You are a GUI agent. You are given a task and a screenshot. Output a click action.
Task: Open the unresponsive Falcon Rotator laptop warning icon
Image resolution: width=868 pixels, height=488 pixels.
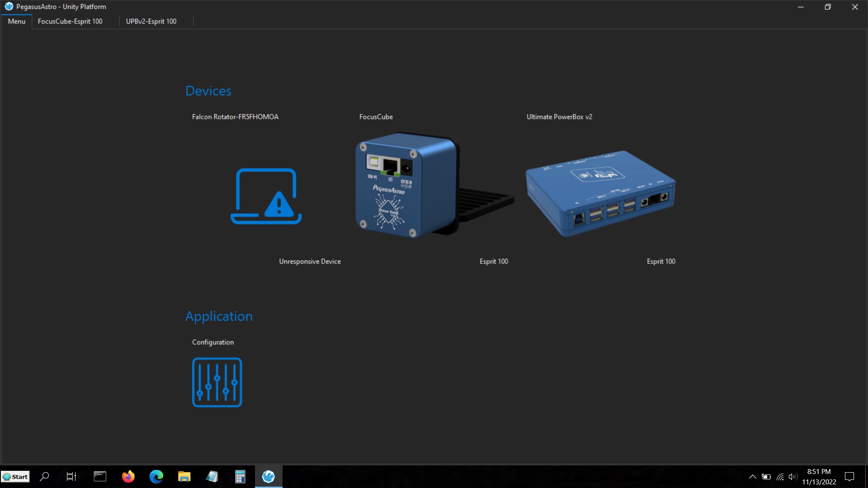(266, 196)
